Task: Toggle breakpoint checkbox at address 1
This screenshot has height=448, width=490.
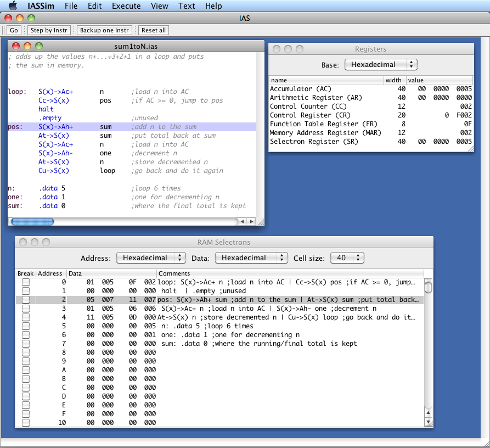Action: [x=26, y=291]
